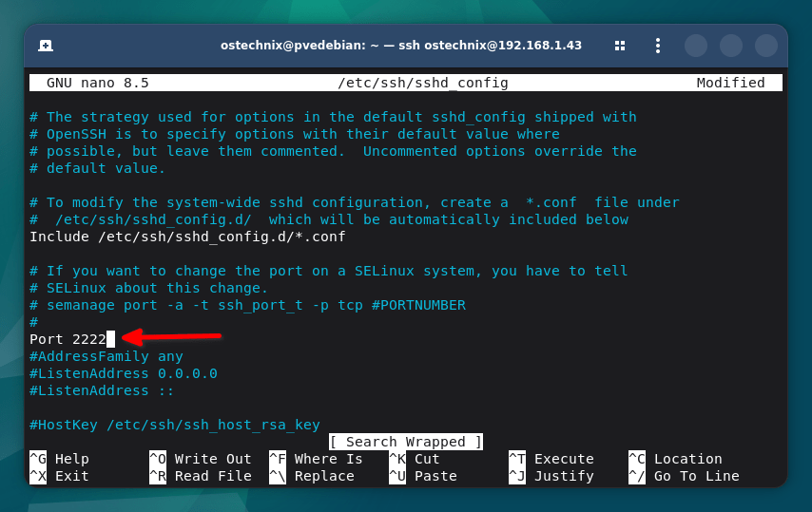Click the ^/ Go To Line shortcut

pyautogui.click(x=684, y=476)
